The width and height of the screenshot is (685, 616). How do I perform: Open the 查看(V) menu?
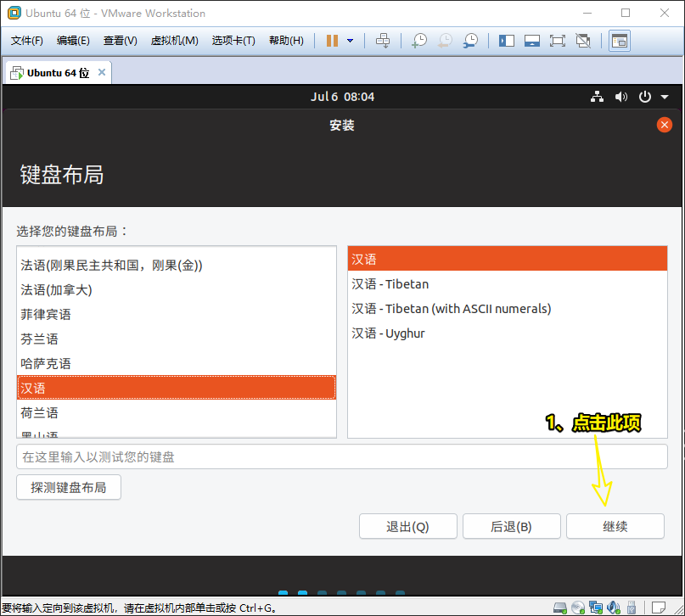120,41
